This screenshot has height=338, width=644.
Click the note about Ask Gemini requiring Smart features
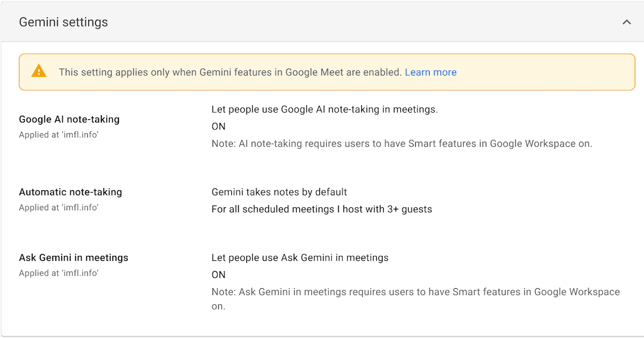pyautogui.click(x=415, y=292)
